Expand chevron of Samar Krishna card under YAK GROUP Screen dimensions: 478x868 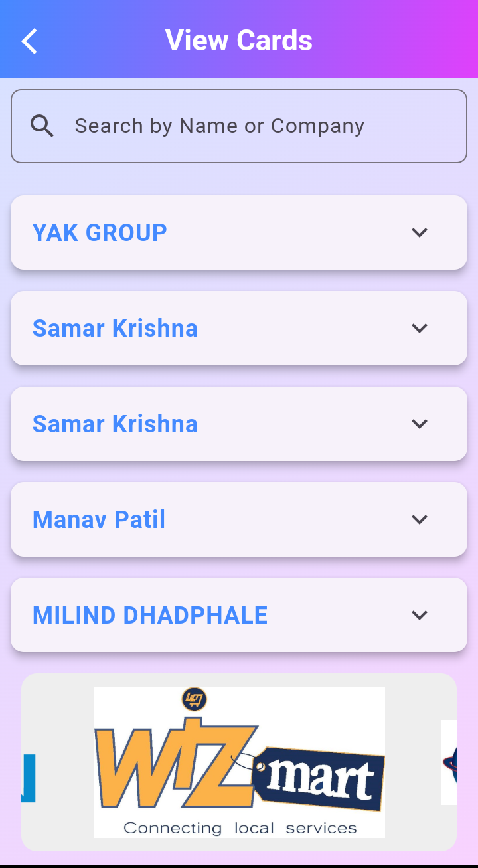419,328
